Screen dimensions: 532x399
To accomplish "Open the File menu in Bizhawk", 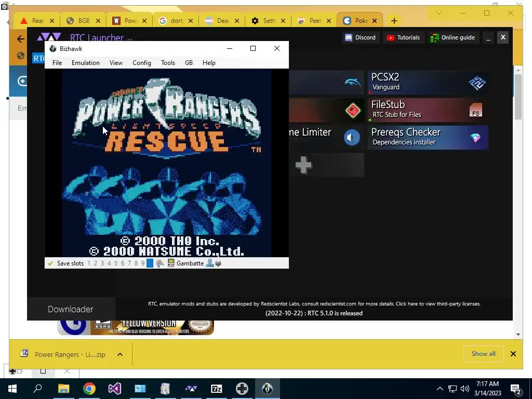I will (x=57, y=63).
